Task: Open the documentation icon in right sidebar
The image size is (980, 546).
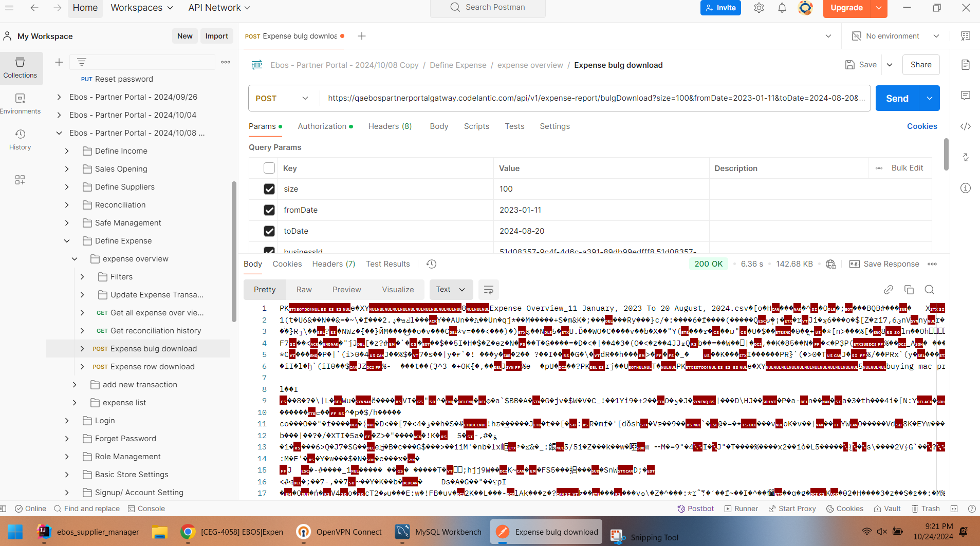Action: click(966, 65)
